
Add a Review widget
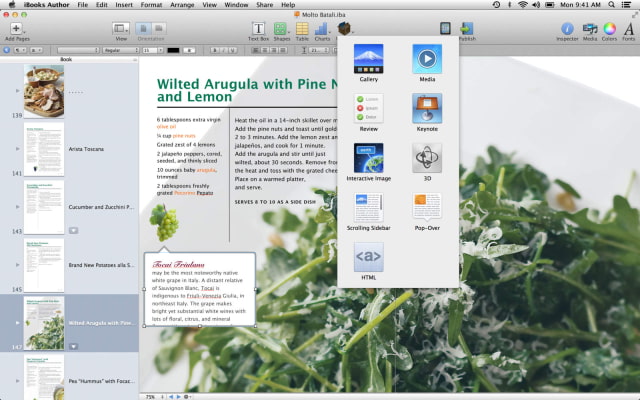click(368, 108)
